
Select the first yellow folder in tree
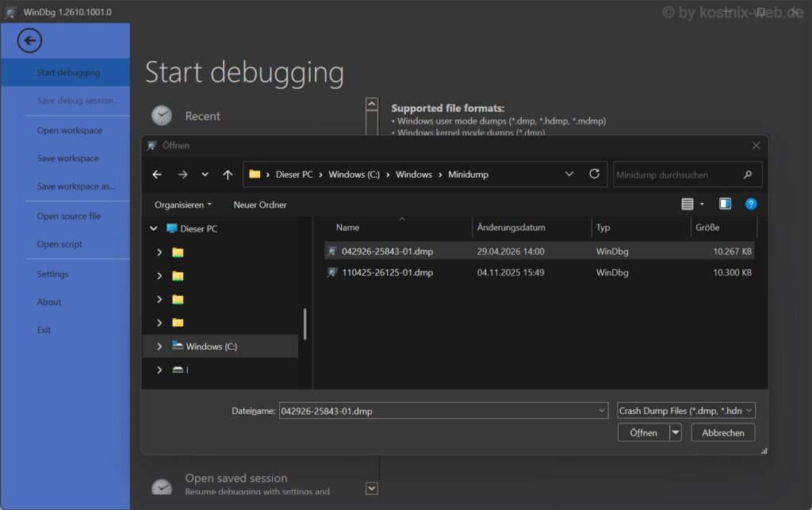coord(178,252)
